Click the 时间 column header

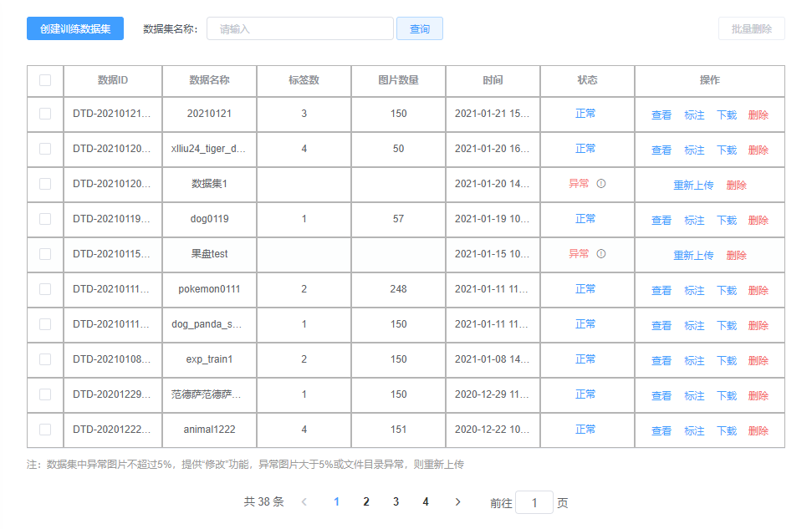[x=493, y=80]
